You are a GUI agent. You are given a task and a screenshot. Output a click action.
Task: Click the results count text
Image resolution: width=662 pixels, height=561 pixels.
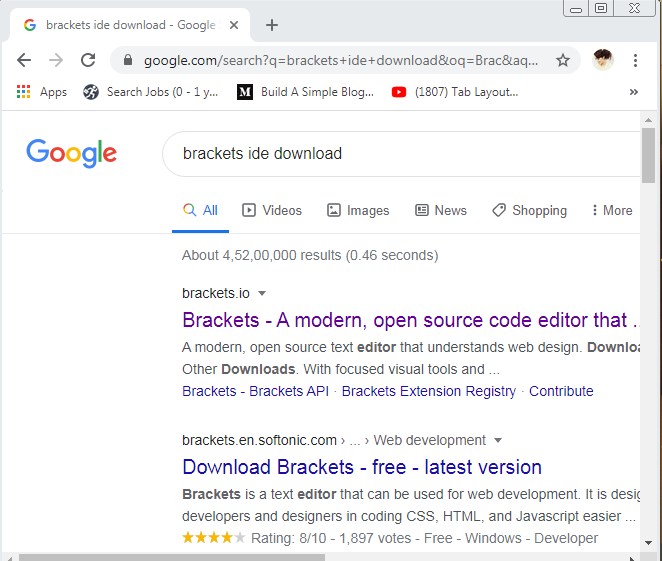[x=310, y=255]
